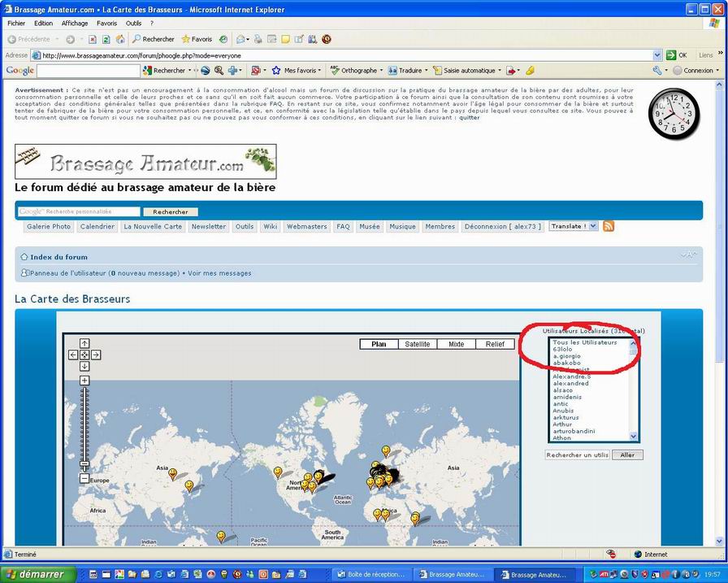
Task: Open the Favoris menu in menu bar
Action: tap(106, 24)
